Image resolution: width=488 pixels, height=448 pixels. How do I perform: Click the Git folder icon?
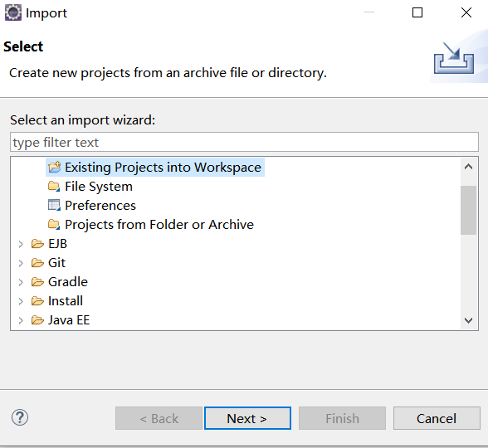[37, 263]
